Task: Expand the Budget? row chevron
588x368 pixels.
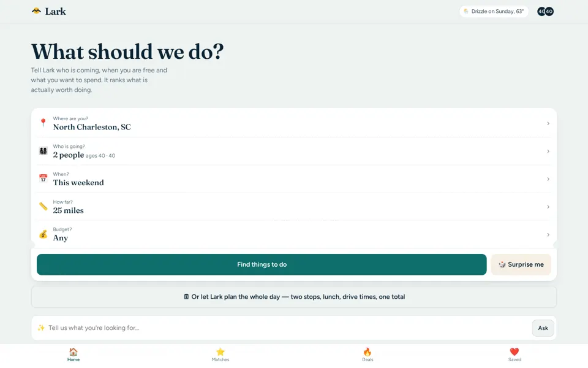Action: [548, 235]
